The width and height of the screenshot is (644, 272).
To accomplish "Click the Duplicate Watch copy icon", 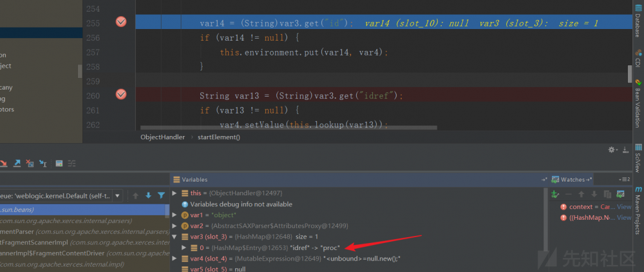I will point(607,195).
